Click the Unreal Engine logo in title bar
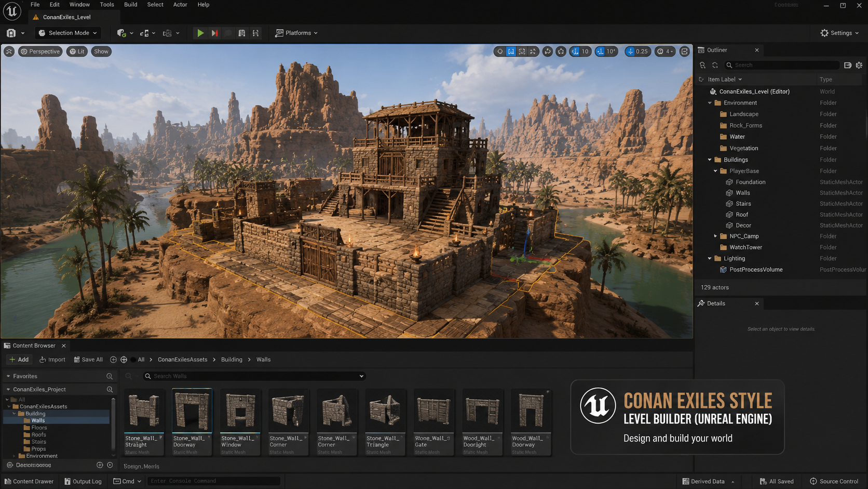Screen dimensions: 868x489 tap(11, 11)
